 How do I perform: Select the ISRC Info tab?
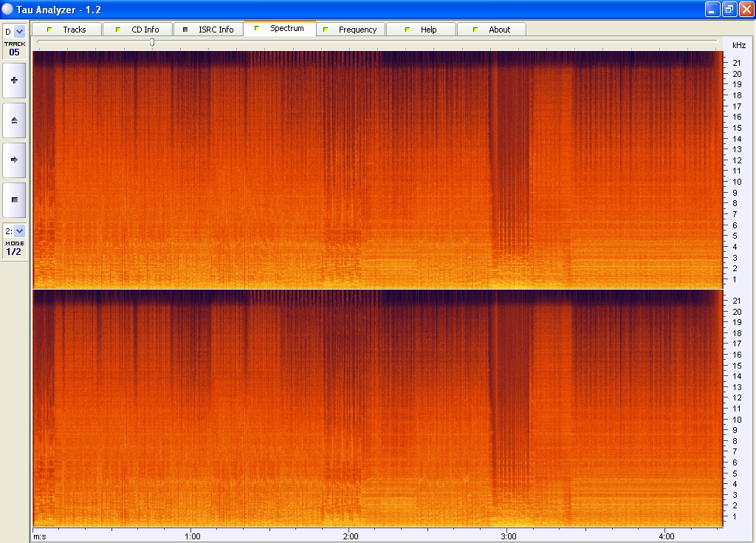coord(208,30)
